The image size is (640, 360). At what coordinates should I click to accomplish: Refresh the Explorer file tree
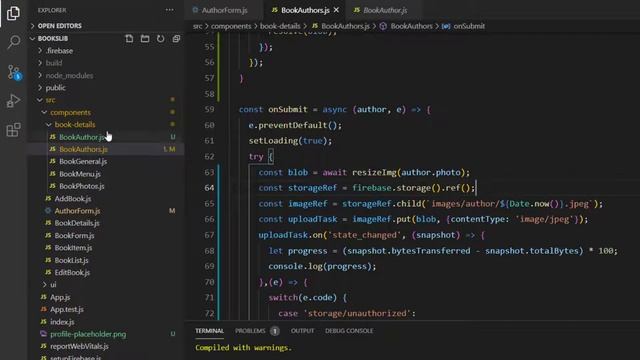click(160, 38)
